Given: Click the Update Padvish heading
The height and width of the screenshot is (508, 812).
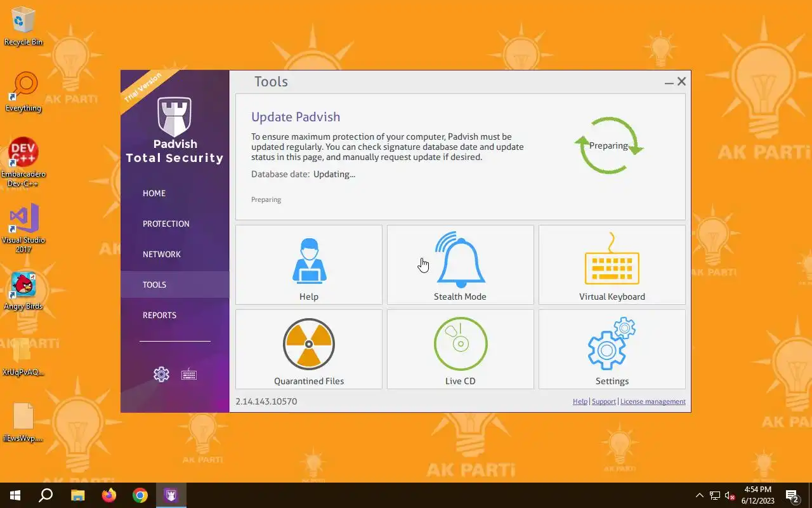Looking at the screenshot, I should point(296,117).
